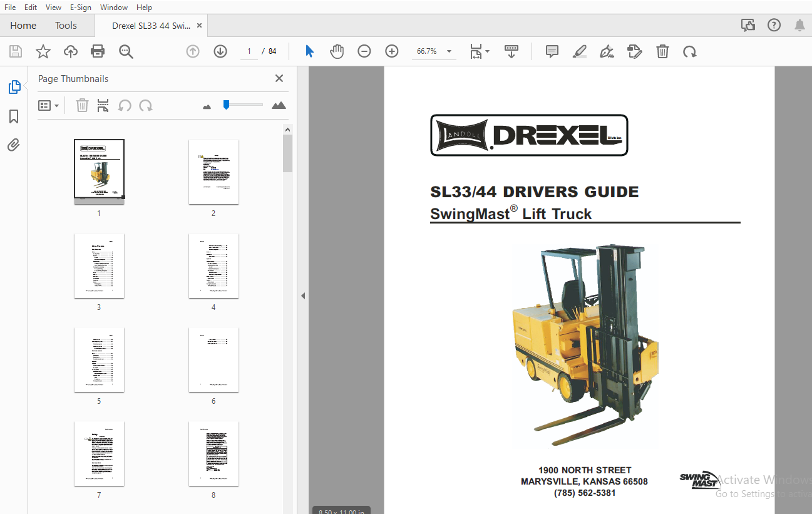This screenshot has width=812, height=514.
Task: Delete selected pages in thumbnails panel
Action: tap(82, 105)
